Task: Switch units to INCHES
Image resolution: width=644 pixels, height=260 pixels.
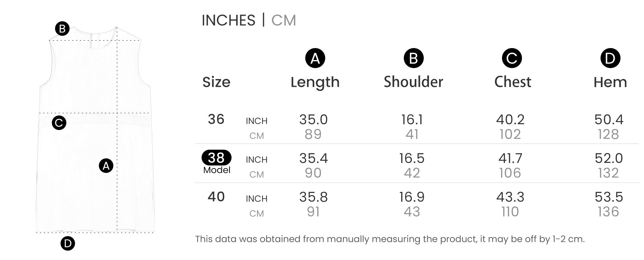Action: pyautogui.click(x=228, y=20)
